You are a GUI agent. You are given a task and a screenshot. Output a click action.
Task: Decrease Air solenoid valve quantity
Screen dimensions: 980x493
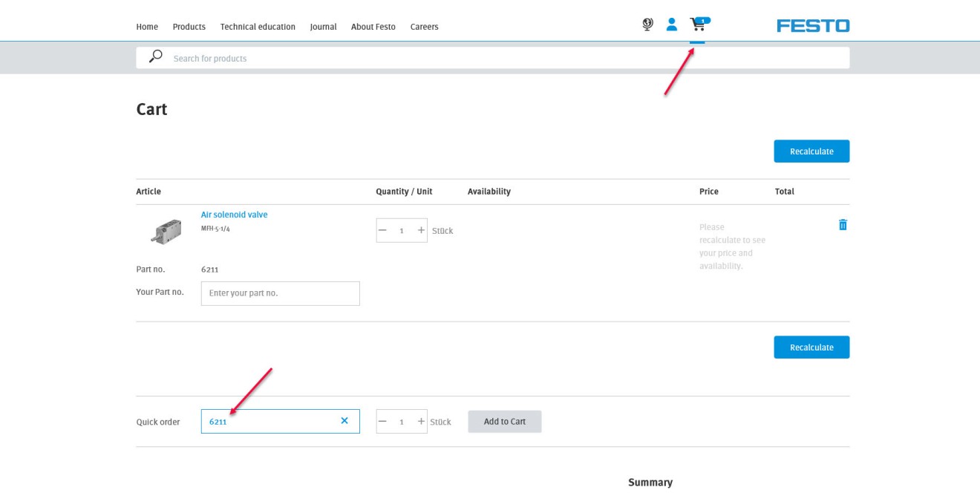coord(383,230)
